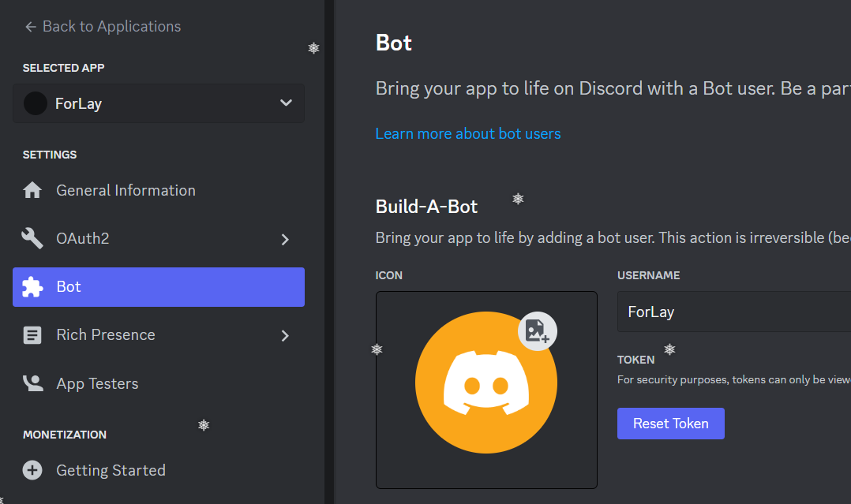
Task: Click the Reset Token button
Action: [x=670, y=424]
